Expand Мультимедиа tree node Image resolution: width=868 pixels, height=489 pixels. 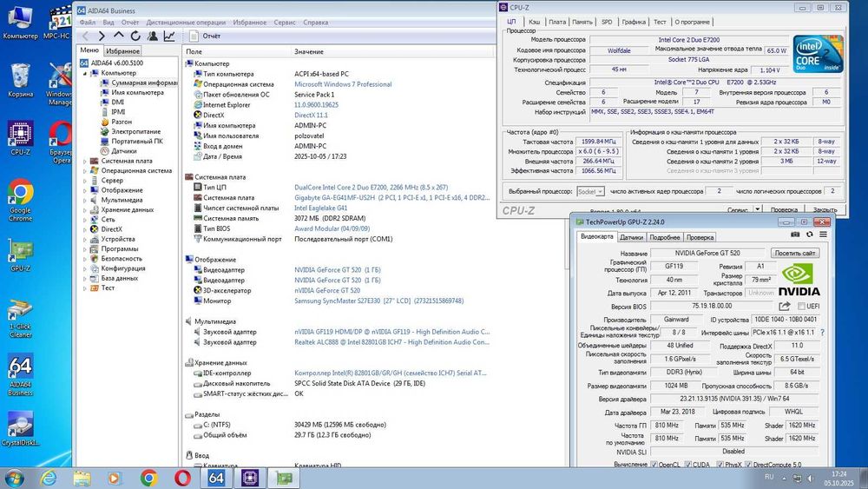pos(85,201)
